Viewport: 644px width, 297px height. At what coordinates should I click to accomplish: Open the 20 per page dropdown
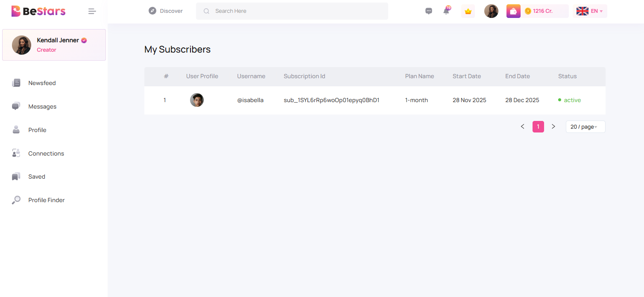click(x=585, y=126)
